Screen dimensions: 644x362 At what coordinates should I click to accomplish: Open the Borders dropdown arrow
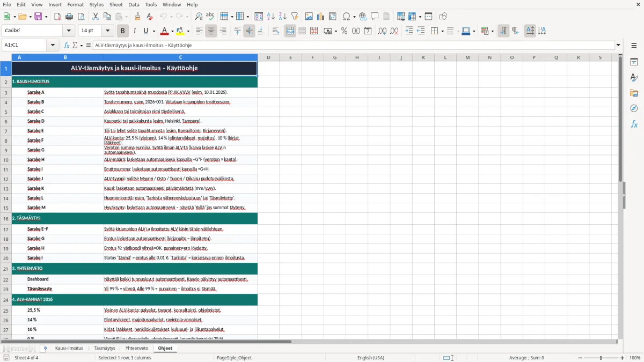[x=442, y=31]
